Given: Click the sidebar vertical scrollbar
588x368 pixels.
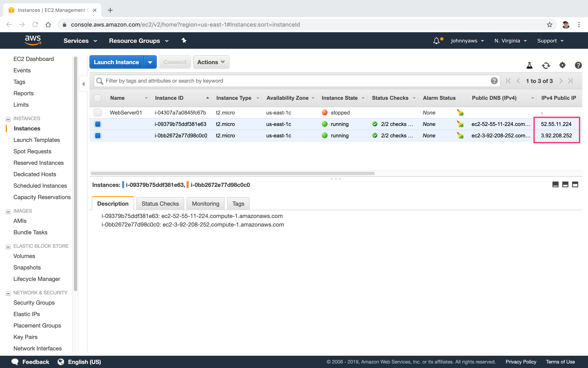Looking at the screenshot, I should 76,174.
